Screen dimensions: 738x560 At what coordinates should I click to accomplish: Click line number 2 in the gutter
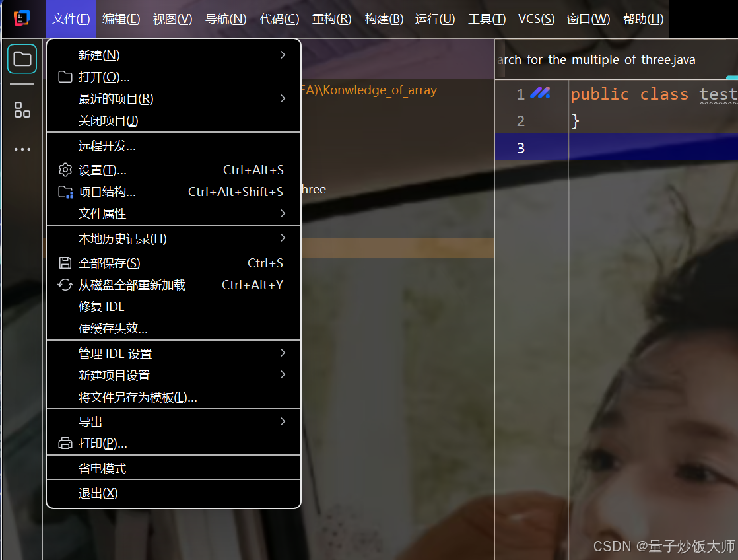(521, 121)
